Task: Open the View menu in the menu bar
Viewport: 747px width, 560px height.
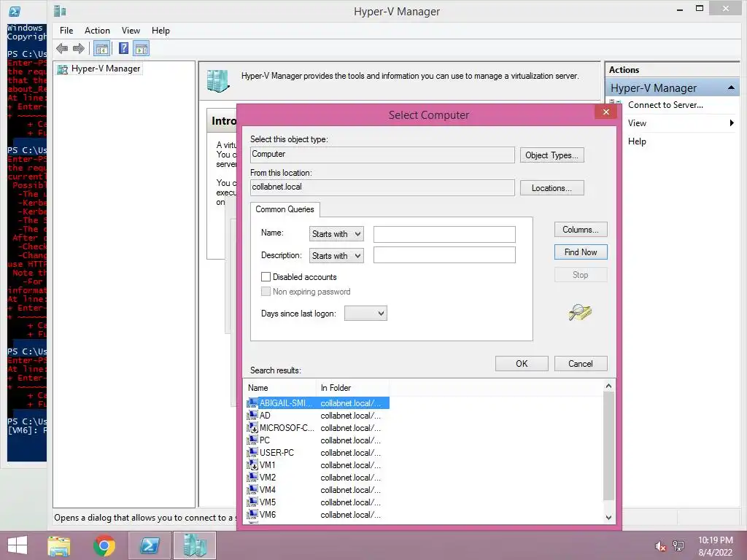Action: [x=131, y=31]
